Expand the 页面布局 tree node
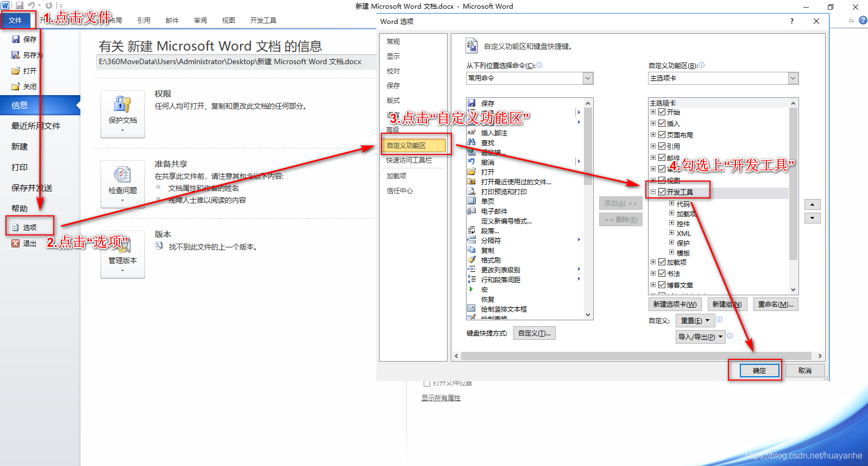 click(x=653, y=134)
